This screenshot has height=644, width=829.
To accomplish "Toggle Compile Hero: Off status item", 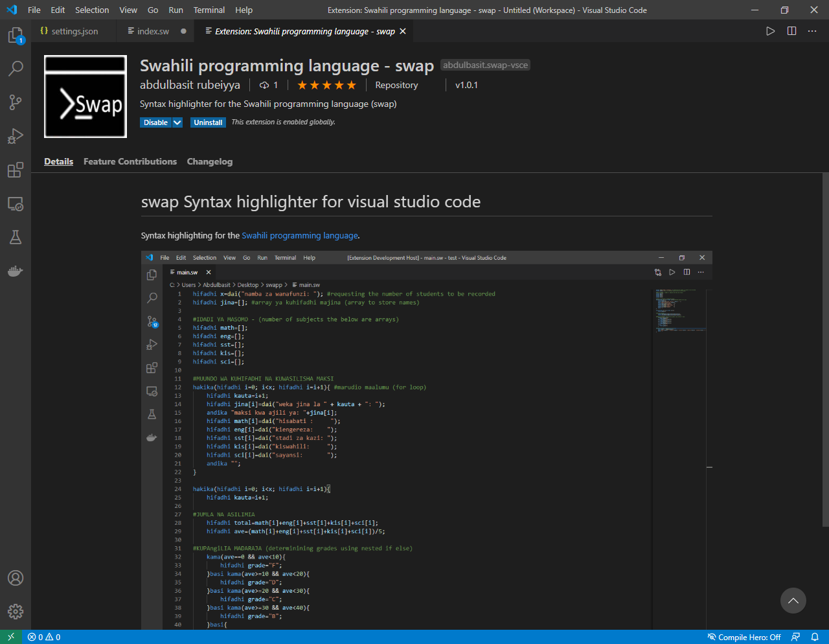I will pyautogui.click(x=744, y=637).
